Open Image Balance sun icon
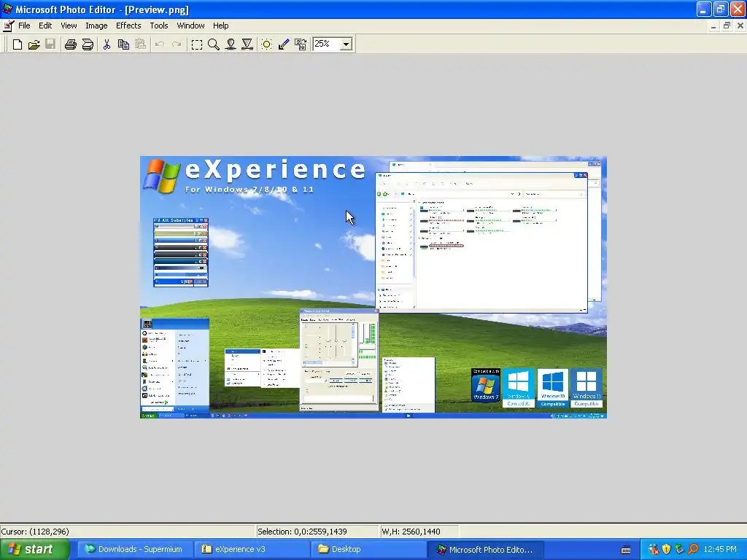Screen dimensions: 747x560 point(267,44)
